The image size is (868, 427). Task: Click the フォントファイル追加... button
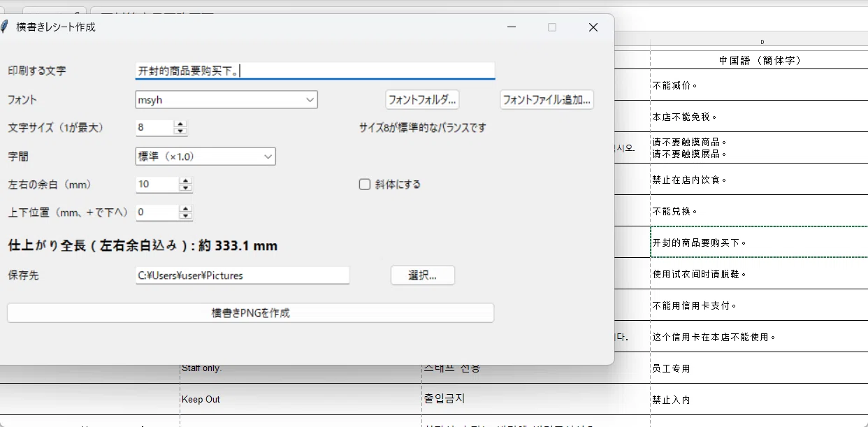click(x=547, y=100)
